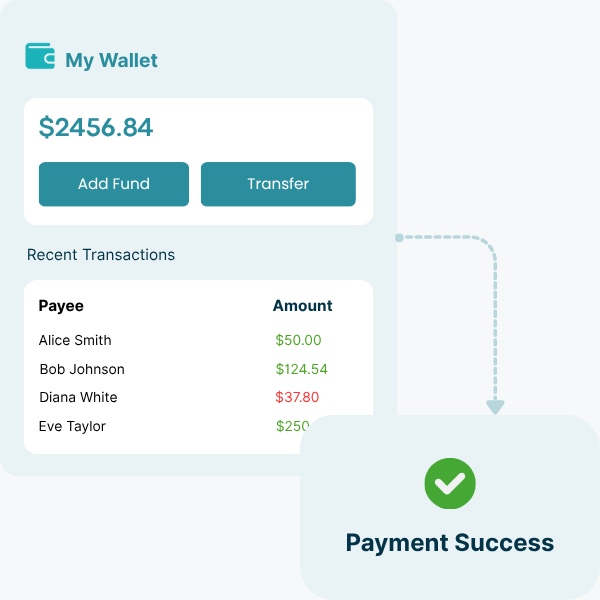This screenshot has height=600, width=600.
Task: Click Eve Taylor's partially hidden amount
Action: 288,426
